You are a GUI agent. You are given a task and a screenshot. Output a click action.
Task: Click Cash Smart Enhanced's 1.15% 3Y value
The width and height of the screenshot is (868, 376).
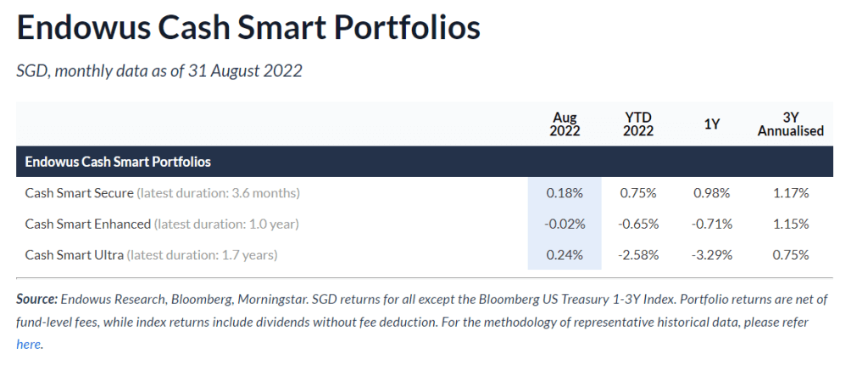pyautogui.click(x=790, y=224)
